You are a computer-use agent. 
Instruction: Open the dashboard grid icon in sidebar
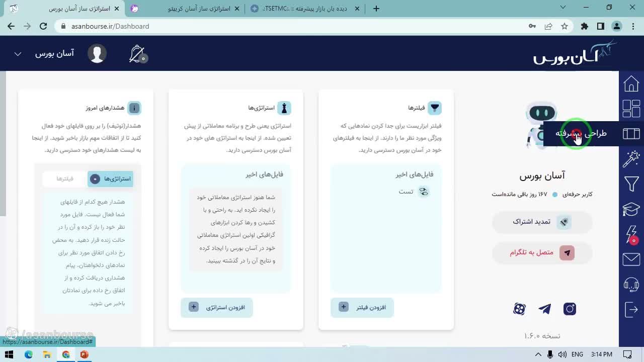[631, 109]
